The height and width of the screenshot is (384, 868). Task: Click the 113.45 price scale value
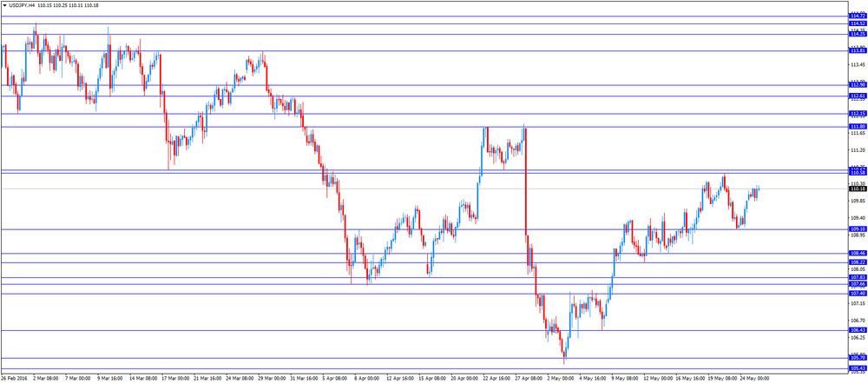click(x=858, y=65)
